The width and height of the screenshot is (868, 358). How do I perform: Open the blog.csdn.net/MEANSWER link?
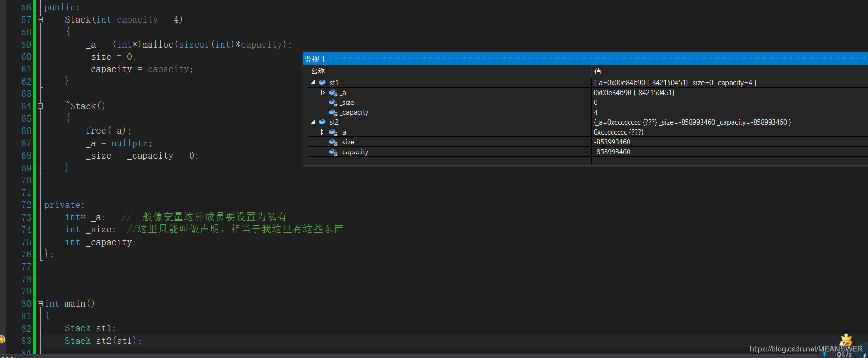pyautogui.click(x=806, y=349)
